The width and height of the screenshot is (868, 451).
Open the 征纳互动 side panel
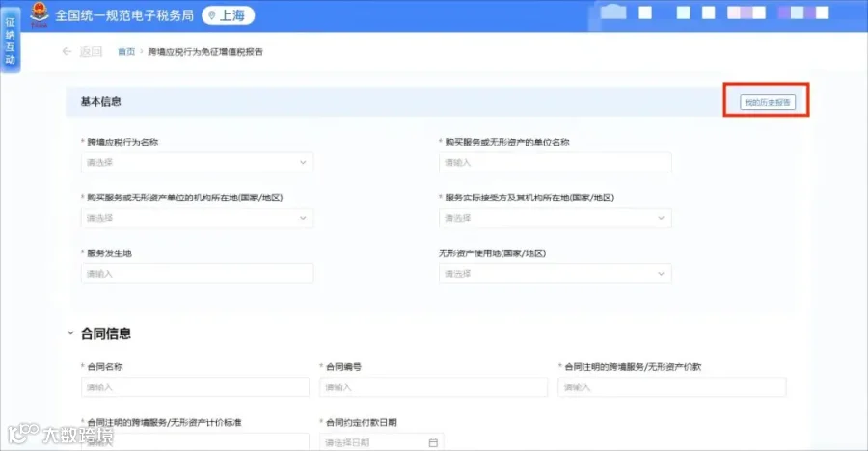(10, 40)
